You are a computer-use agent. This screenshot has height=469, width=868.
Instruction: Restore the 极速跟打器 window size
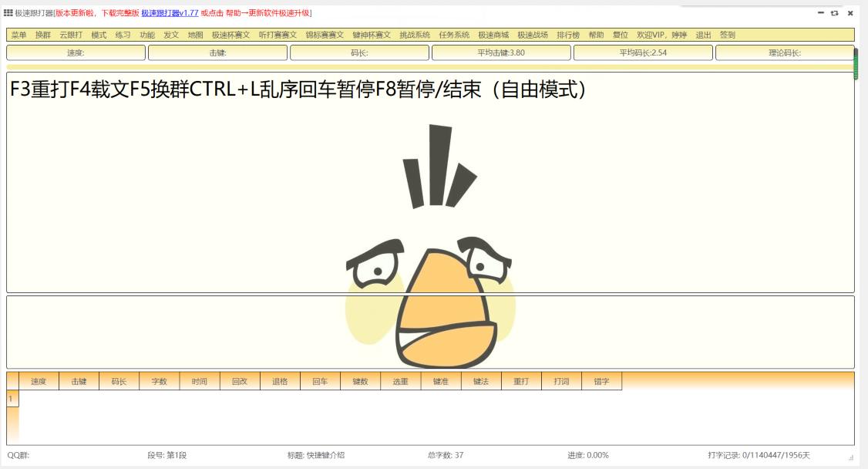[834, 13]
